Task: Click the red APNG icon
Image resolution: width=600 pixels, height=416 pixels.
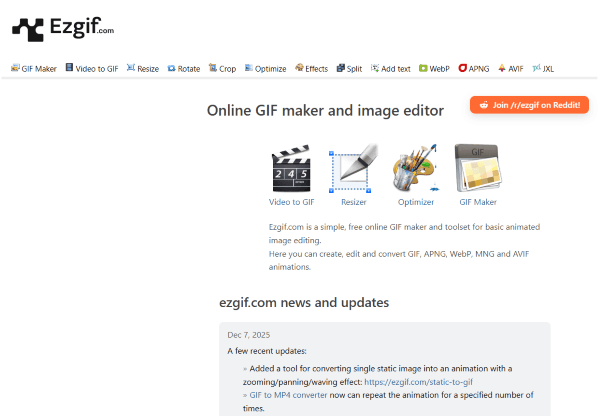Action: click(463, 68)
